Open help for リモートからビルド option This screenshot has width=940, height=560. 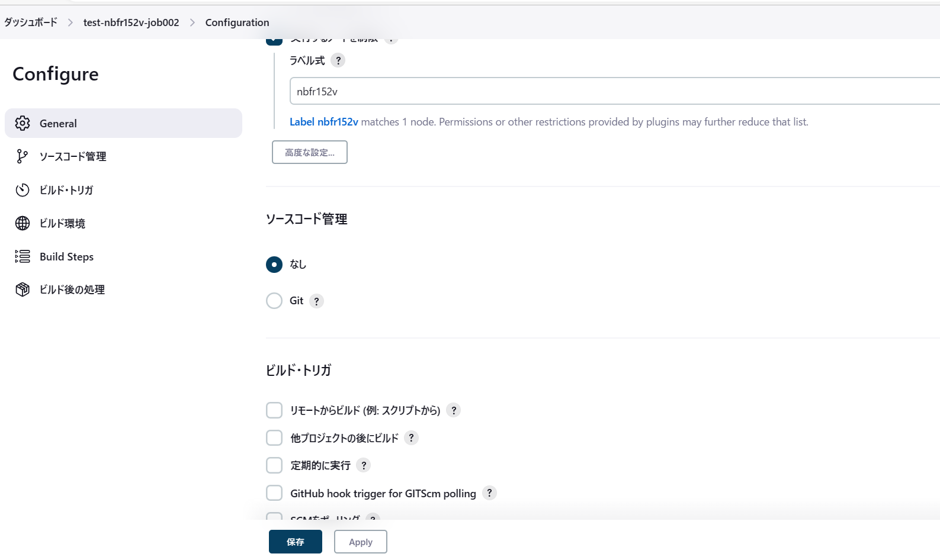coord(454,410)
